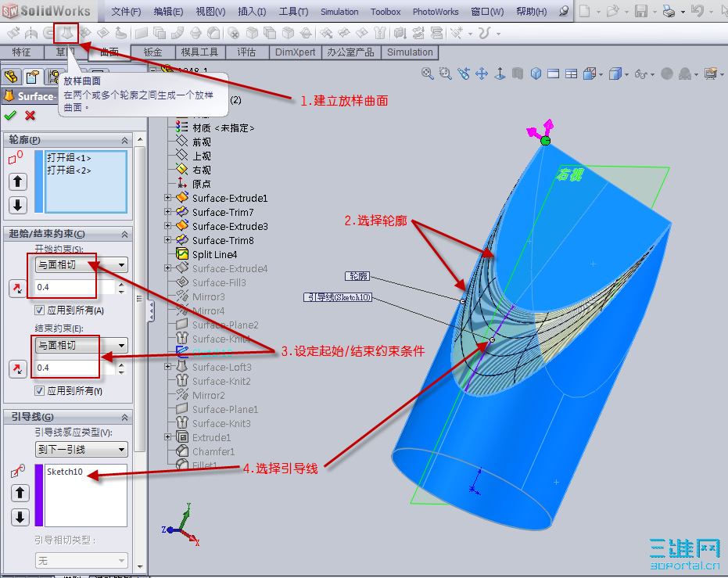Move profile up in the profiles list
This screenshot has height=578, width=728.
(18, 181)
